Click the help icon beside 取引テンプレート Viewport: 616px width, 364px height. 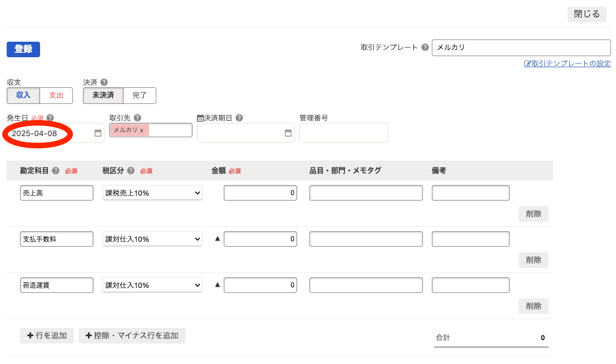click(425, 48)
